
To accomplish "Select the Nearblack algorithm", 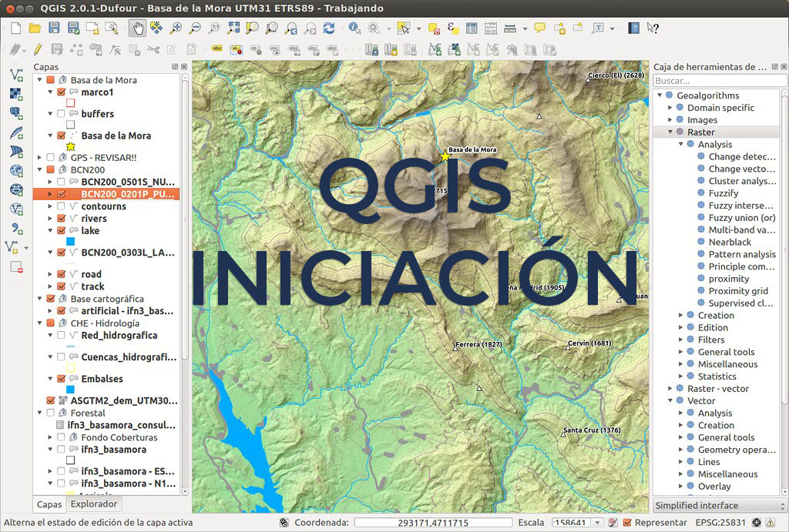I will coord(730,242).
